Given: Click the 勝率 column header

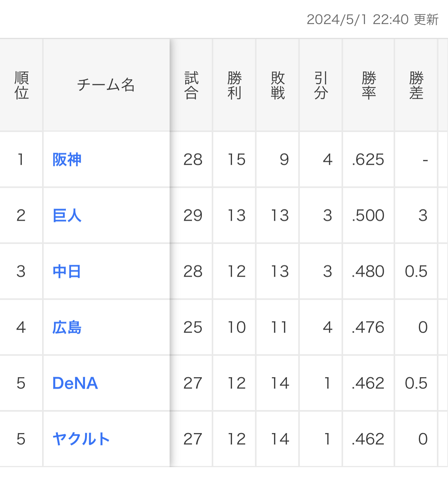Looking at the screenshot, I should pos(369,85).
